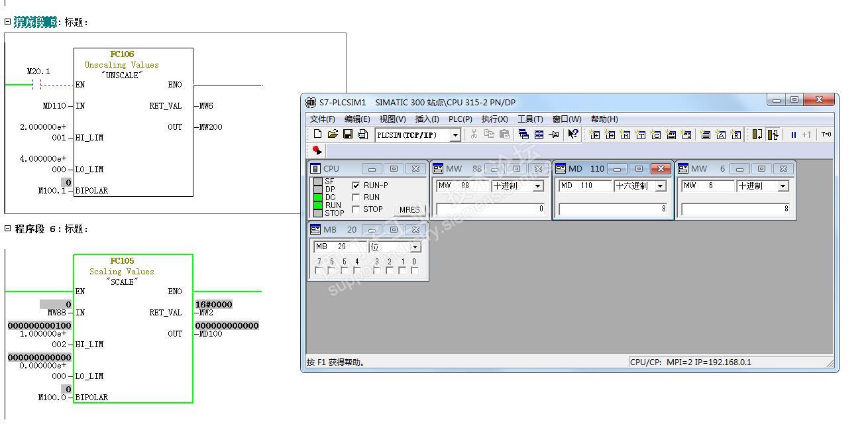Insert accumulators (A) window icon
The image size is (868, 434).
[721, 135]
